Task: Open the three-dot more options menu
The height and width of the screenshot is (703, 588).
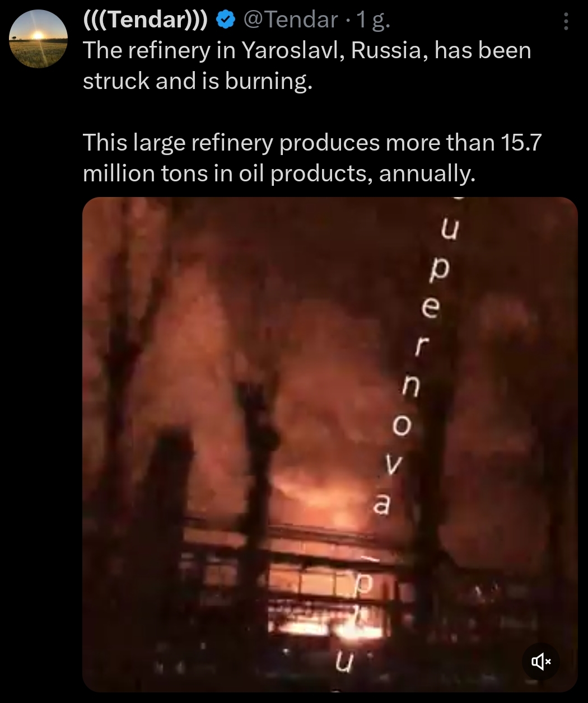Action: pyautogui.click(x=566, y=22)
